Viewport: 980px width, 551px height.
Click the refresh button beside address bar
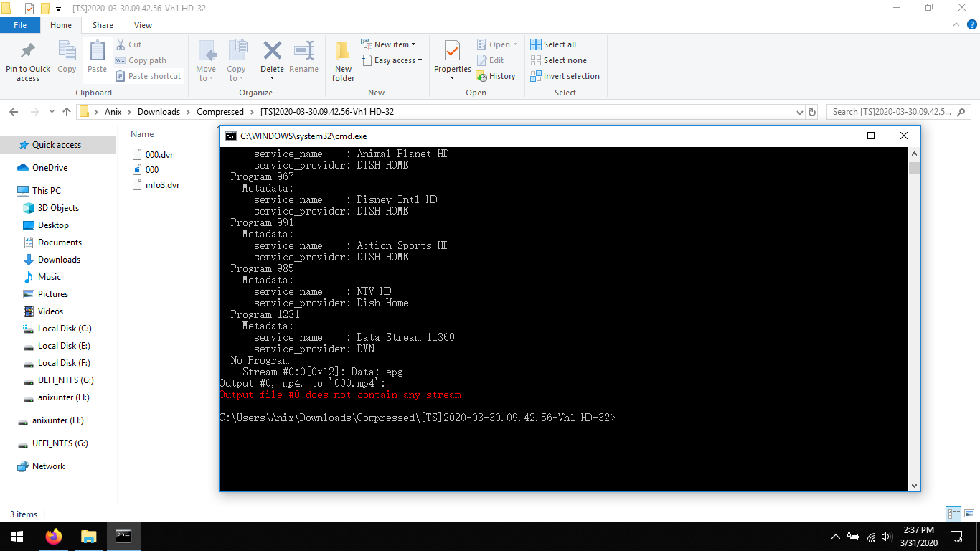point(812,112)
